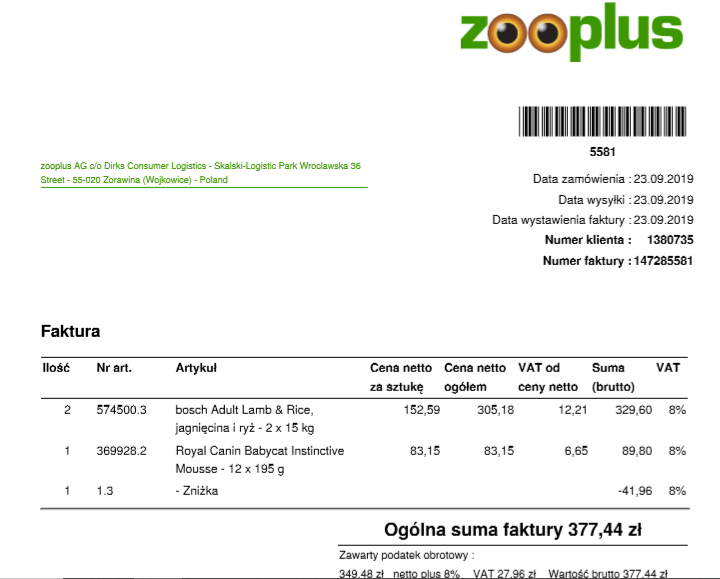Viewport: 720px width, 579px height.
Task: Select order date value after Data zamówienia
Action: pos(664,179)
